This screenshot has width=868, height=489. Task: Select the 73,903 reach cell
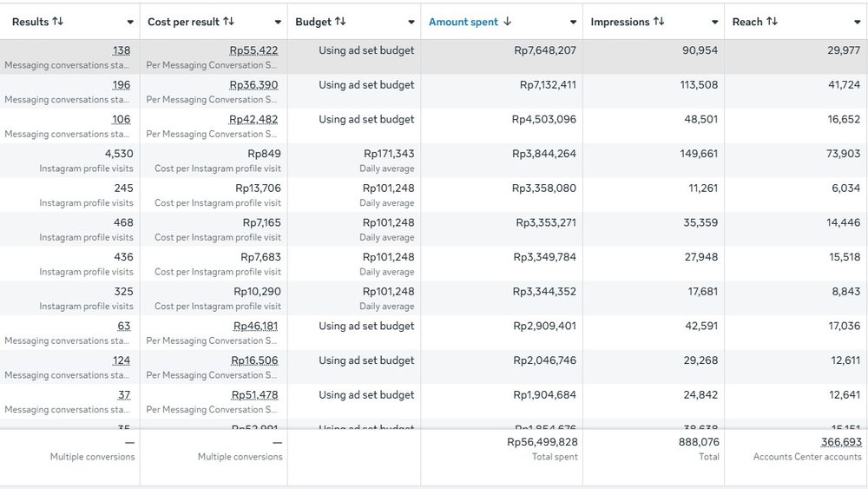[796, 160]
